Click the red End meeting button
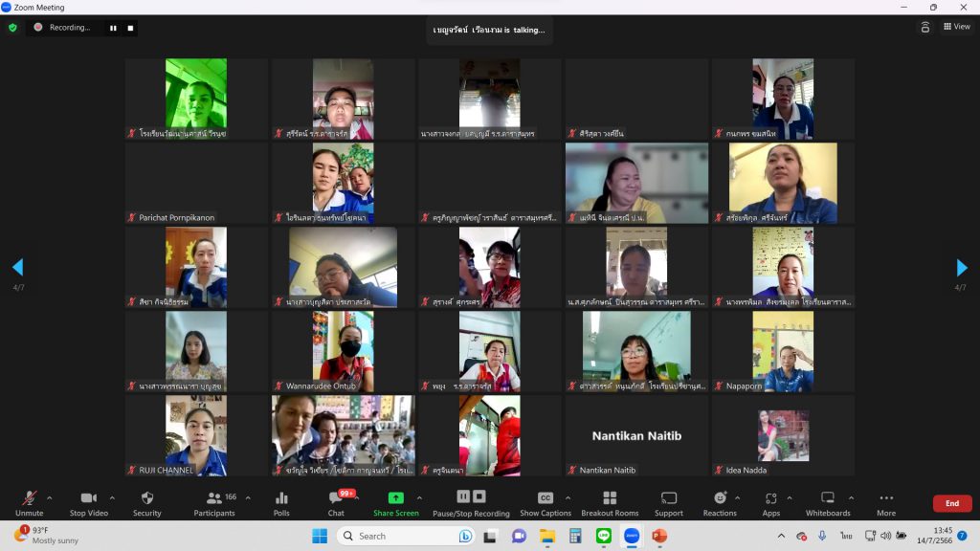 point(951,503)
